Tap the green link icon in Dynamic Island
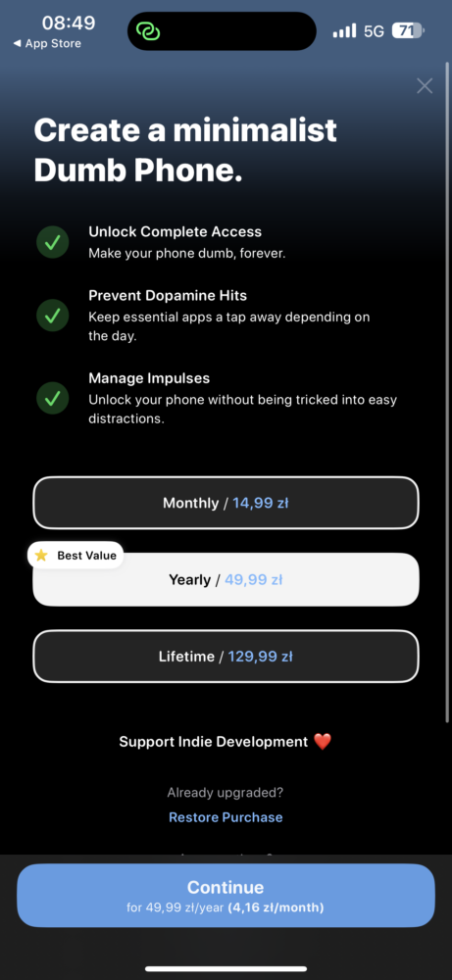This screenshot has height=980, width=452. coord(149,31)
